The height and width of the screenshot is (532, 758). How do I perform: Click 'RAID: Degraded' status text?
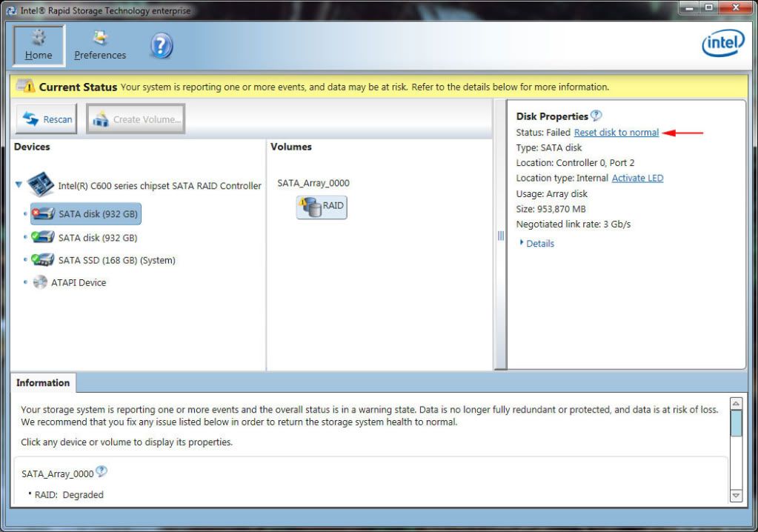(69, 495)
